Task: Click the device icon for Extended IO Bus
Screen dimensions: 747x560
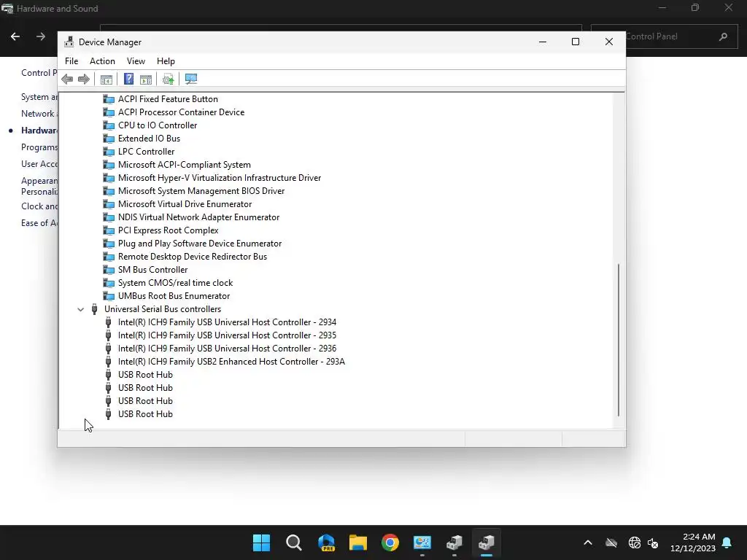Action: pos(109,139)
